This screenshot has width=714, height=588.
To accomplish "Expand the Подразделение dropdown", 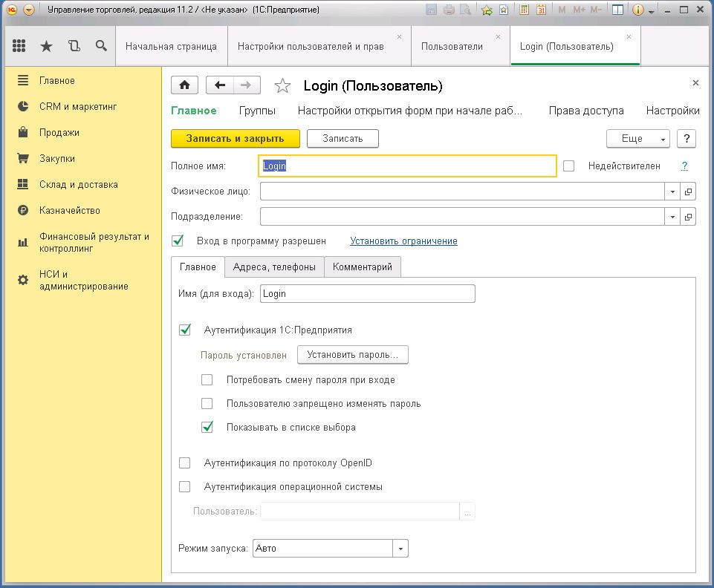I will tap(672, 217).
